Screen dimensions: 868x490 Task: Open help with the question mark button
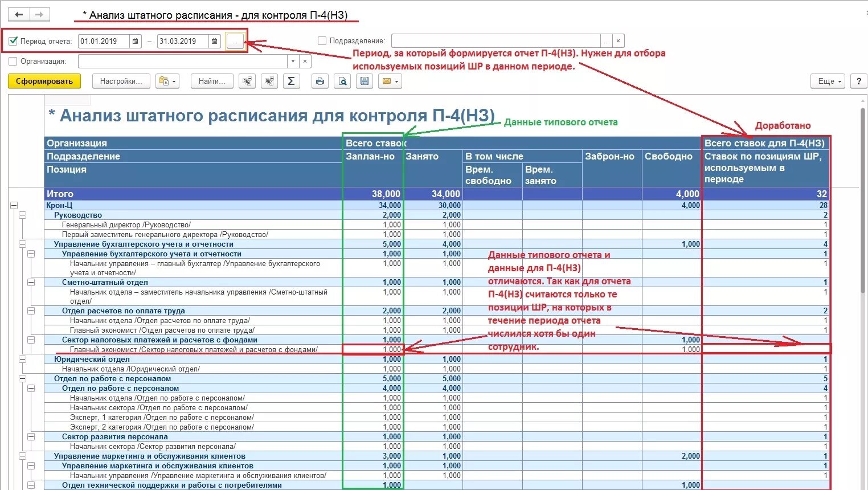[x=859, y=81]
